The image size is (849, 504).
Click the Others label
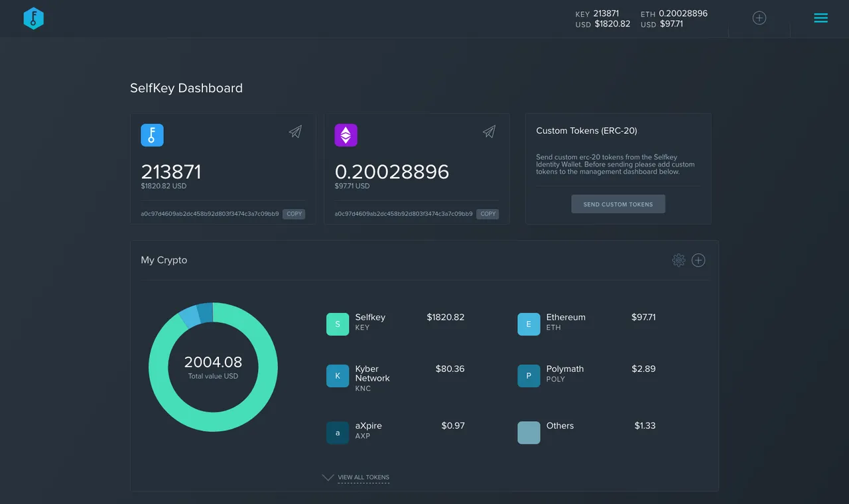click(x=560, y=426)
